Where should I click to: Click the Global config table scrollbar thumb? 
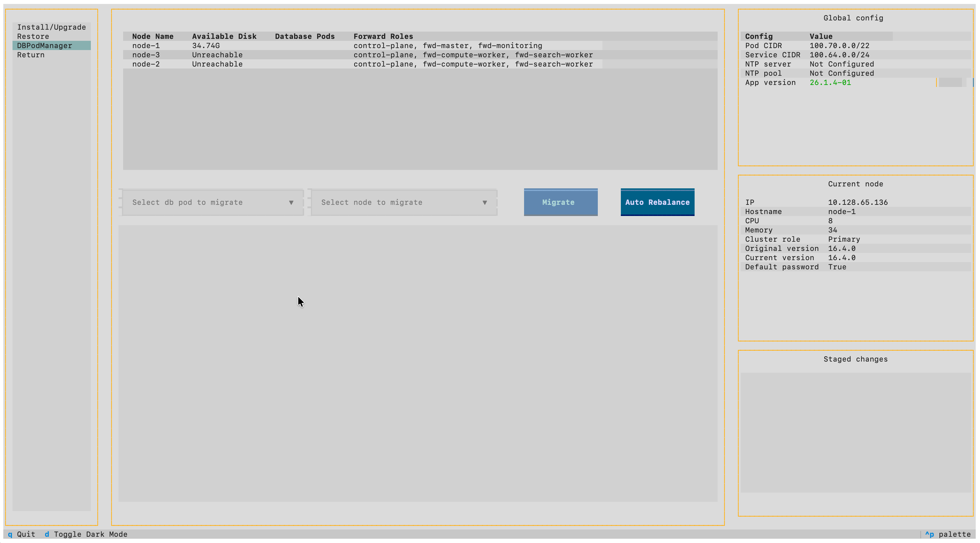[950, 83]
